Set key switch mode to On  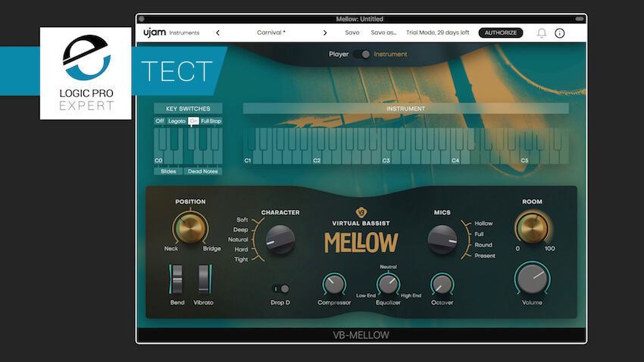193,121
